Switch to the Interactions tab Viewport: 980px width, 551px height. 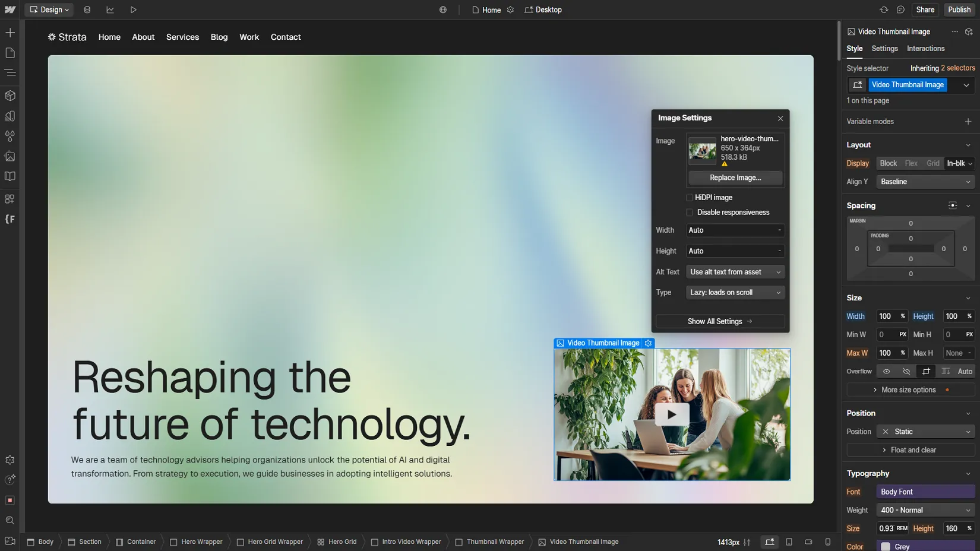pos(925,49)
